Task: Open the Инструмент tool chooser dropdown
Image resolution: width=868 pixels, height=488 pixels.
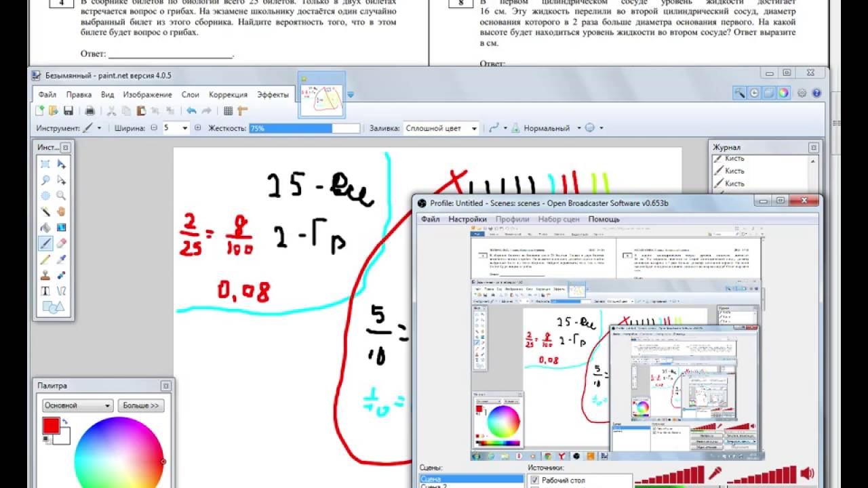Action: point(92,127)
